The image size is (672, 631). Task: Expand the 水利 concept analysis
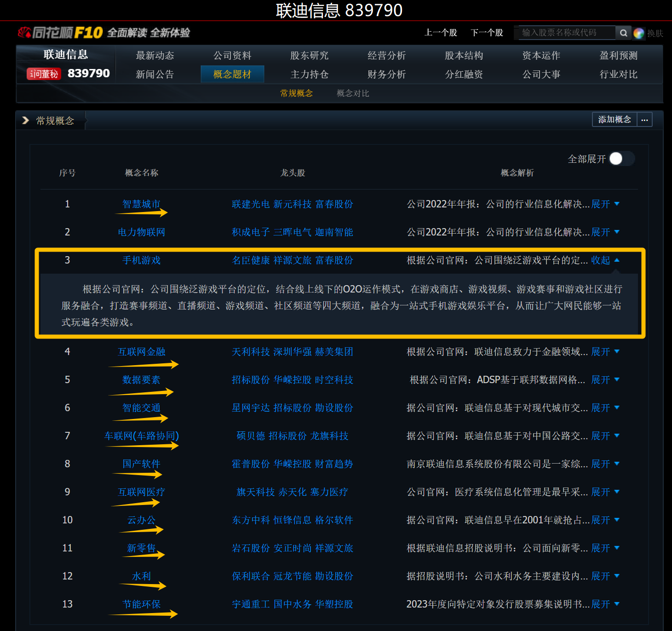point(605,576)
